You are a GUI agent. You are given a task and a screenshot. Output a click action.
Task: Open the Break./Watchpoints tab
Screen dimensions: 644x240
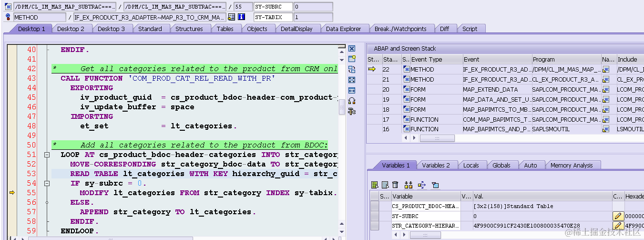[x=400, y=29]
